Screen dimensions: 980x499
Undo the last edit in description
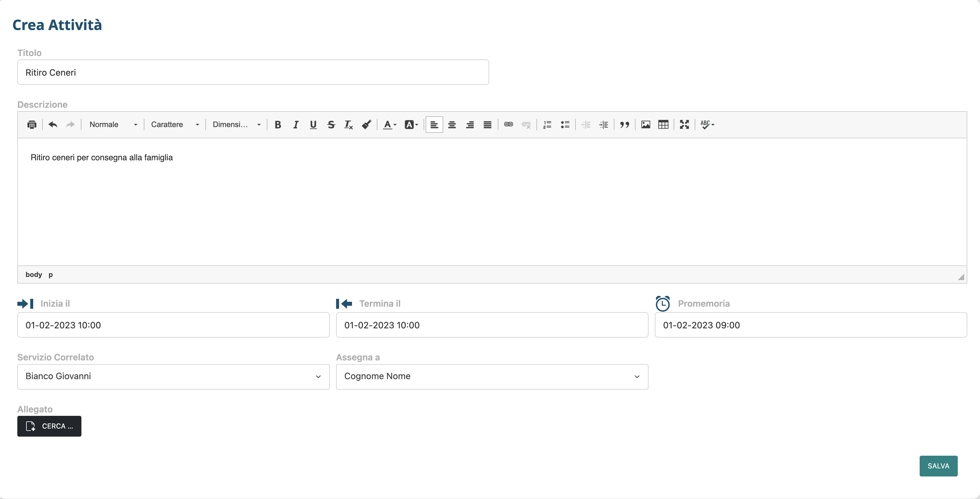pos(53,124)
